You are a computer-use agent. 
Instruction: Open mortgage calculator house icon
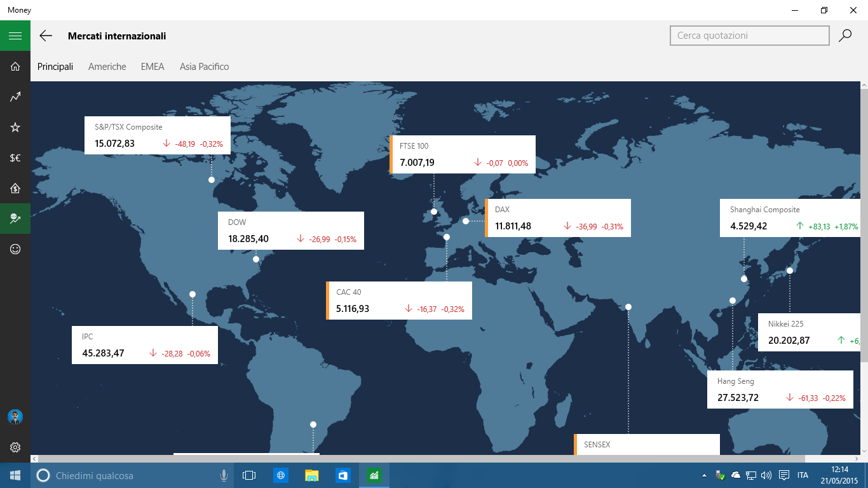pos(15,188)
